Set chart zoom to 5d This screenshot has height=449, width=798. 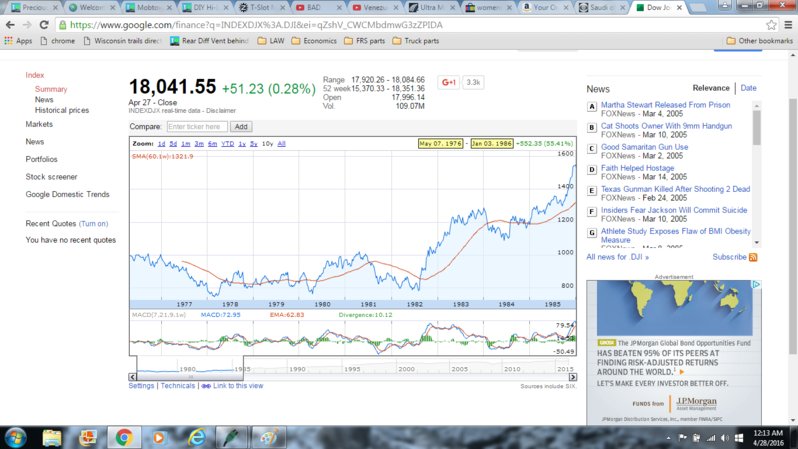point(173,144)
